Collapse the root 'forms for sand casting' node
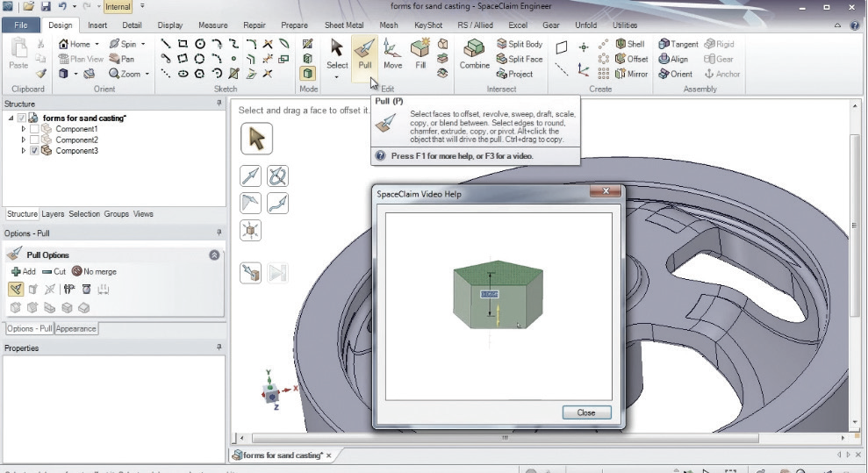 point(11,118)
